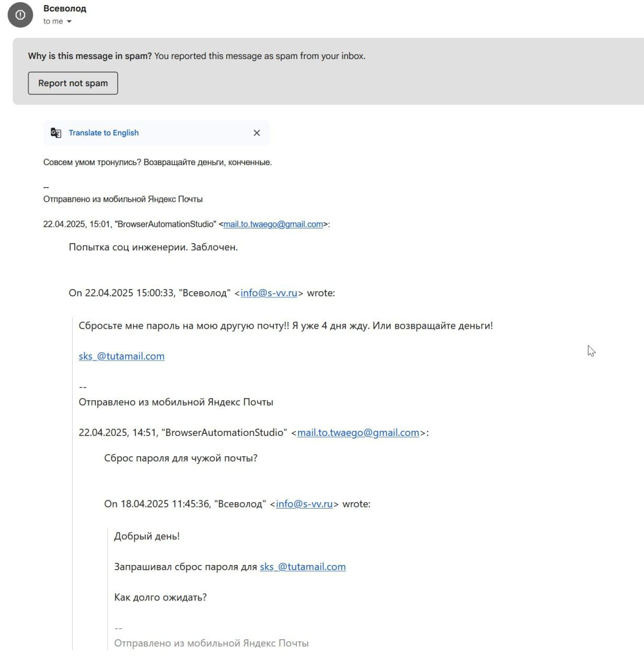Click the text "Сброс пароля для чужой почты?"
This screenshot has height=669, width=644.
click(x=181, y=458)
